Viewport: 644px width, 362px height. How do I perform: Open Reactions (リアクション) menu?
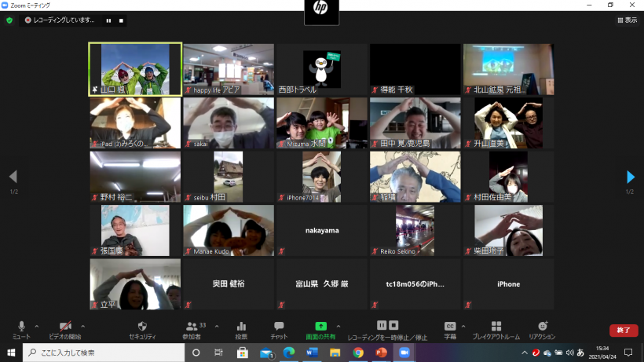542,329
